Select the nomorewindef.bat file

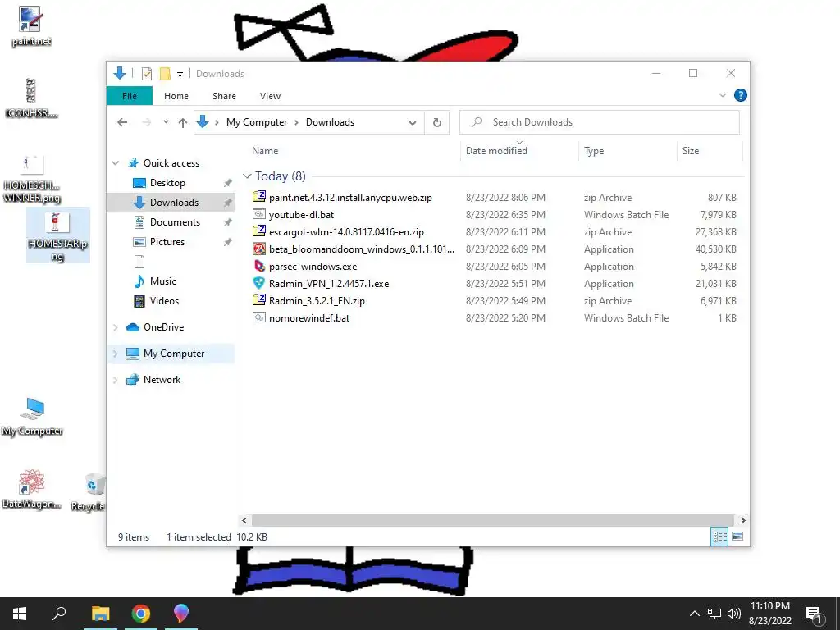pos(309,317)
